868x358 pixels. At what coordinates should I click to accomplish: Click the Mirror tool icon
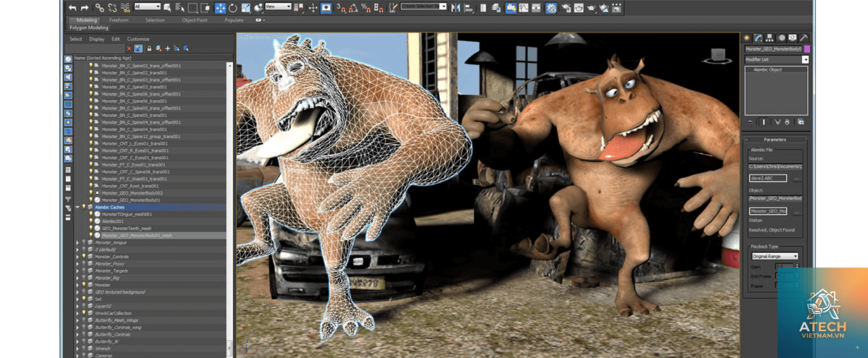(x=456, y=8)
